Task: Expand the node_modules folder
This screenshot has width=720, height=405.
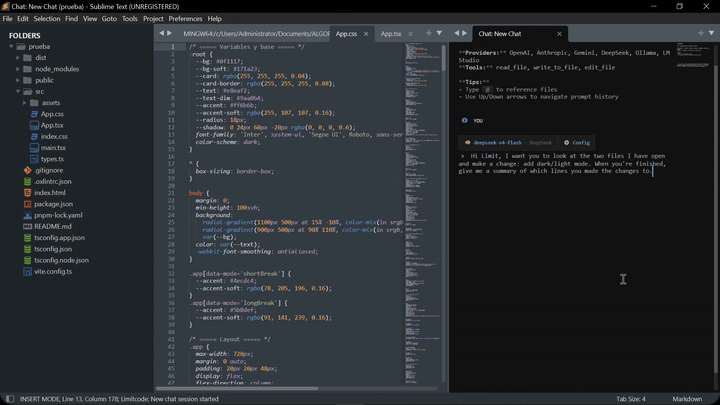Action: point(18,69)
